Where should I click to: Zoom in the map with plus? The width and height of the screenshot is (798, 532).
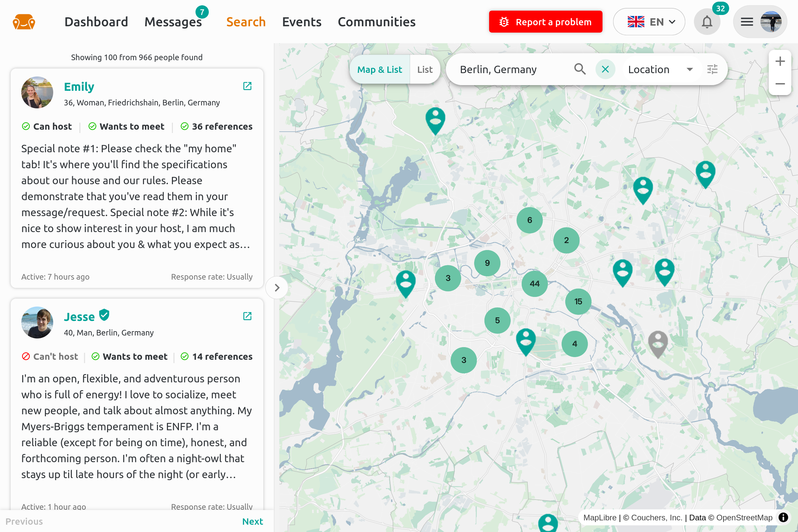pyautogui.click(x=780, y=62)
